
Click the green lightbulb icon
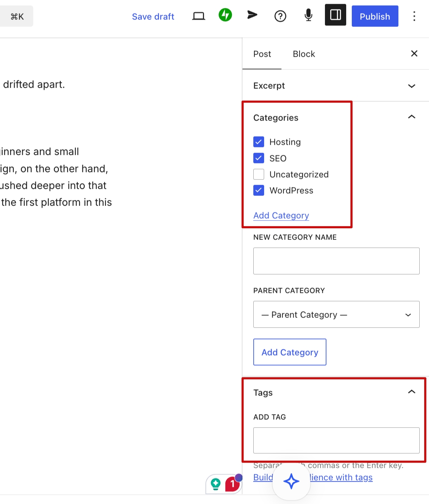click(x=216, y=484)
